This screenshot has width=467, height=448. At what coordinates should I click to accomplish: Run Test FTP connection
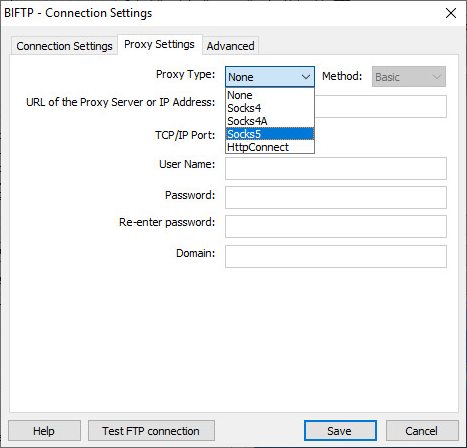151,431
